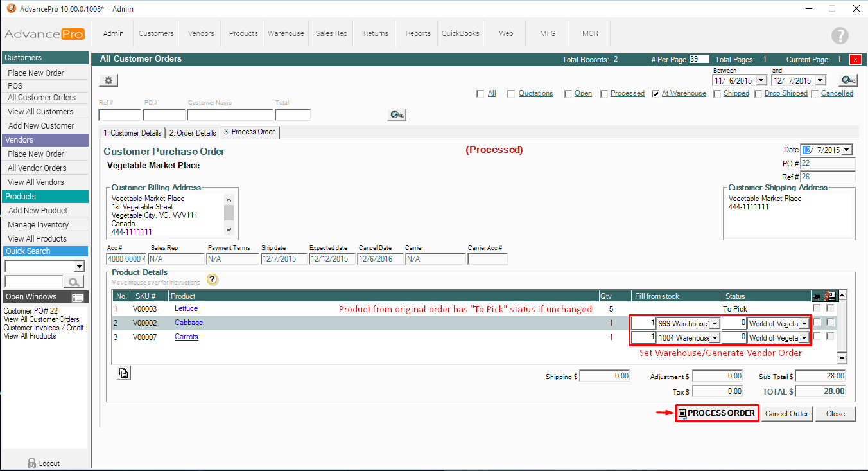Image resolution: width=868 pixels, height=471 pixels.
Task: Click the Quick Search magnifier icon
Action: pyautogui.click(x=74, y=281)
